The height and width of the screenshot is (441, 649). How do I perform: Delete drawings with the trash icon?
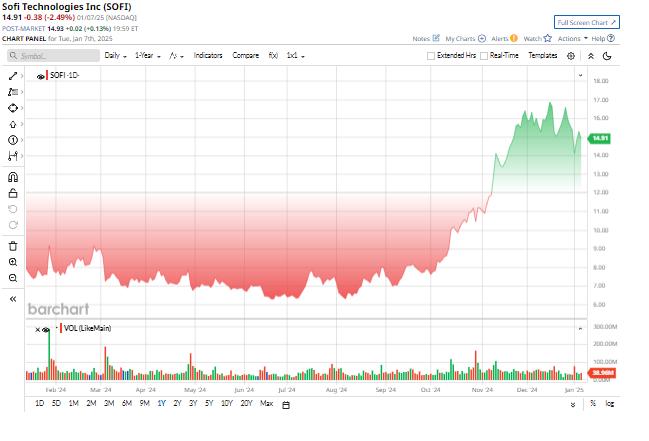(13, 246)
